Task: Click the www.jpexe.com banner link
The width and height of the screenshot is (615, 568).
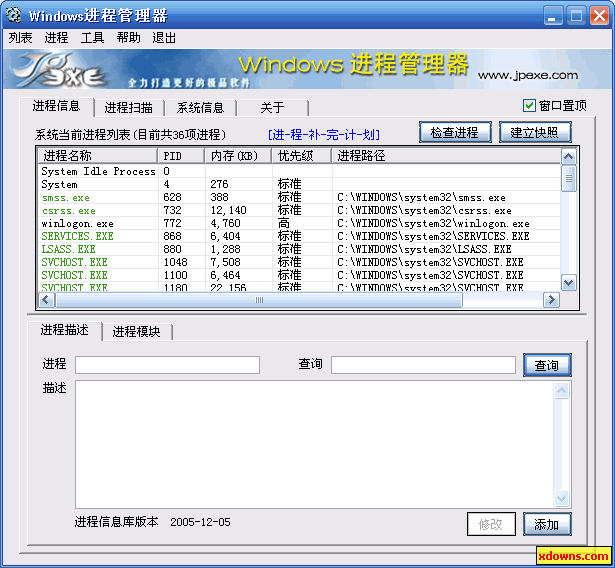Action: click(528, 75)
